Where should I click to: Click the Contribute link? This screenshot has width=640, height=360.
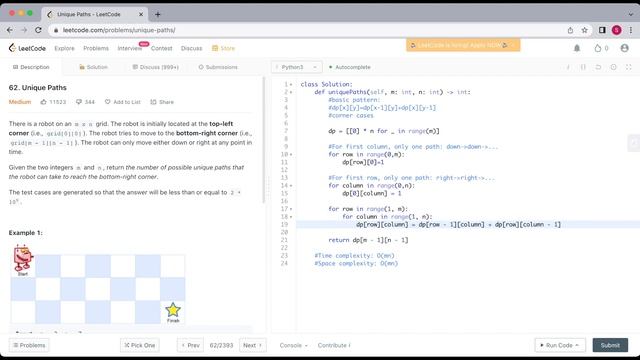tap(334, 345)
